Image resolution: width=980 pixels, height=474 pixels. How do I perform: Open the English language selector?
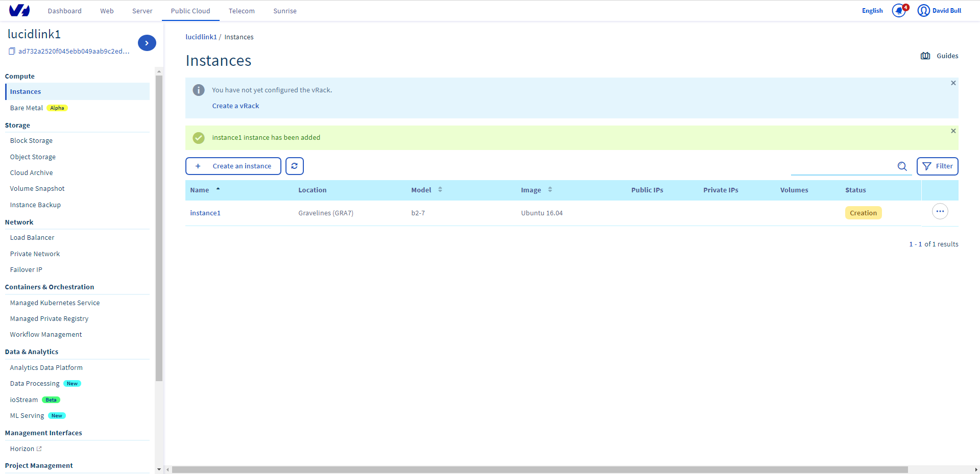[x=872, y=11]
